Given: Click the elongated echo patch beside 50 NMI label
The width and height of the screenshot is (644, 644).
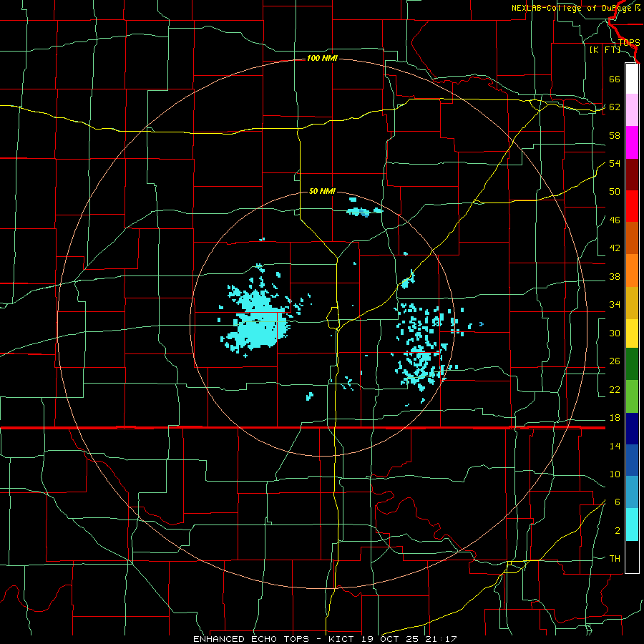Looking at the screenshot, I should click(364, 212).
